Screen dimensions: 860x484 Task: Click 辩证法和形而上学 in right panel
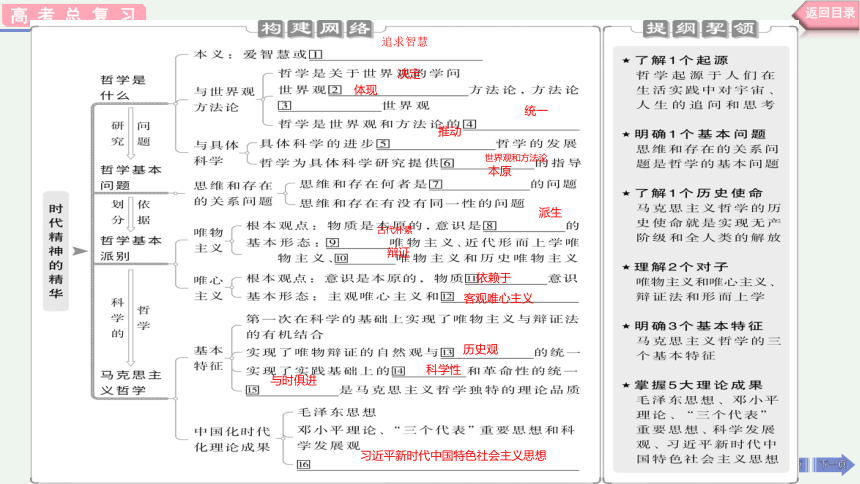coord(700,297)
